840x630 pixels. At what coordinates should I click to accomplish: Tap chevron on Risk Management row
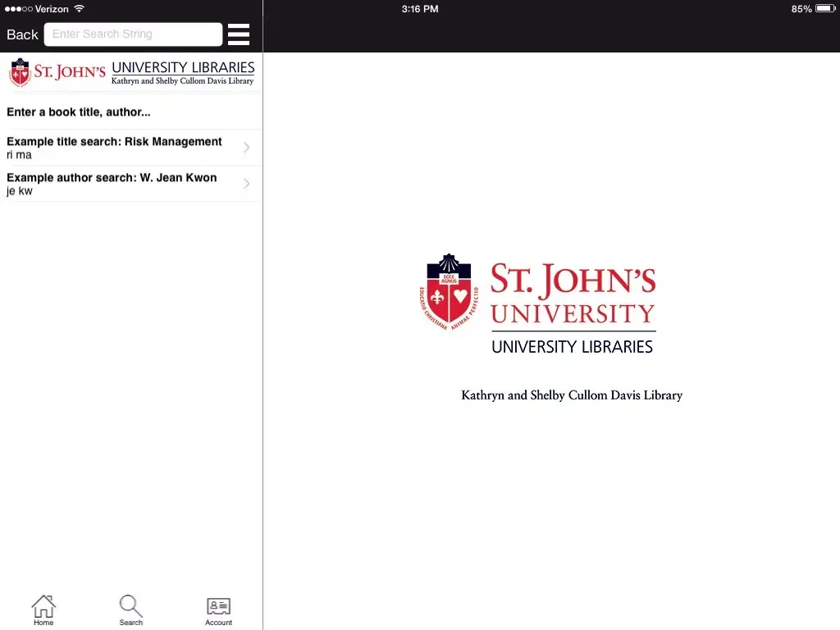(x=246, y=148)
